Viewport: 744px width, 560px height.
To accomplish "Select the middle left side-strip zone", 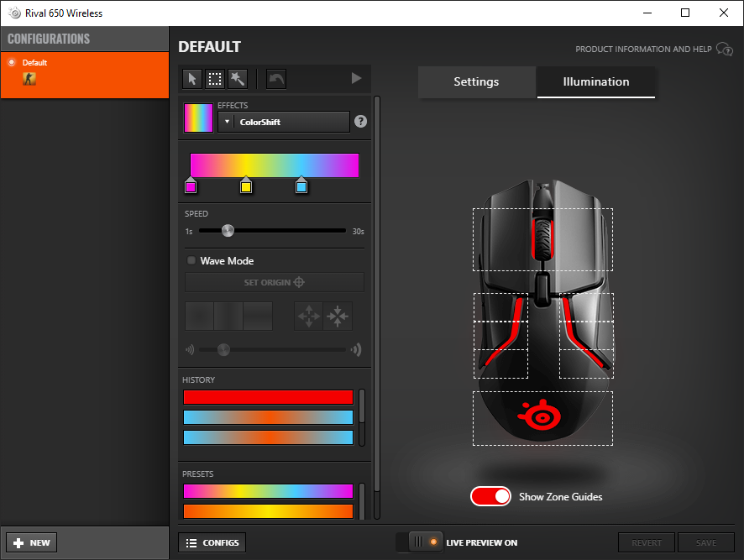I will 501,336.
